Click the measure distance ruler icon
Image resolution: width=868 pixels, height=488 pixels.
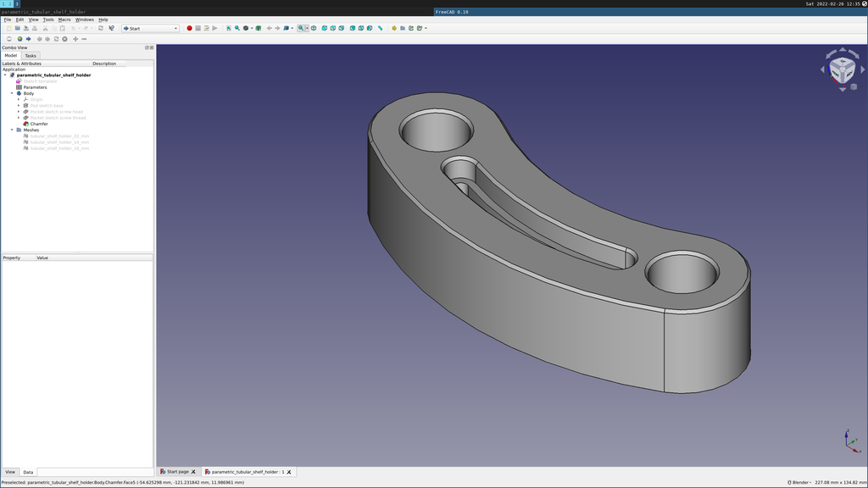pyautogui.click(x=380, y=28)
